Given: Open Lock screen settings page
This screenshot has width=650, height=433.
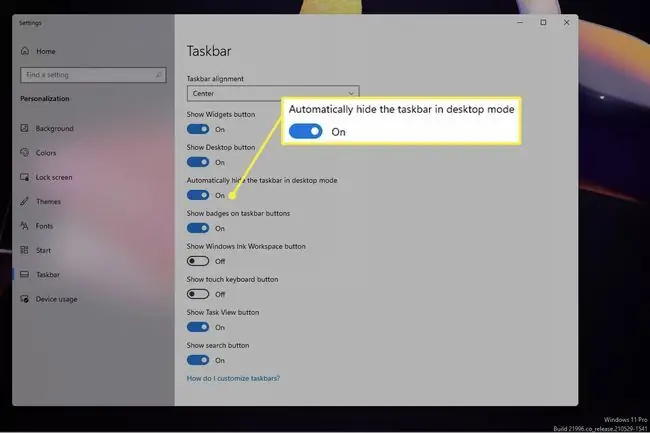Looking at the screenshot, I should coord(54,177).
